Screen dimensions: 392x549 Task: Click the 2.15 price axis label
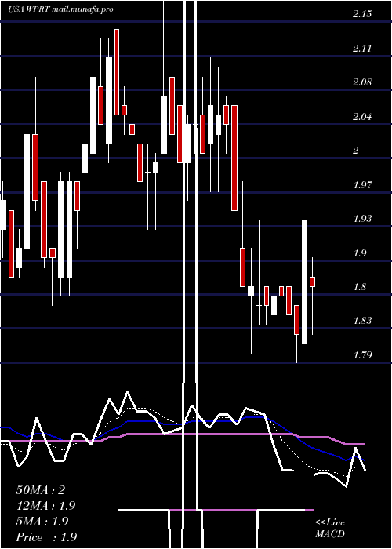coord(362,14)
